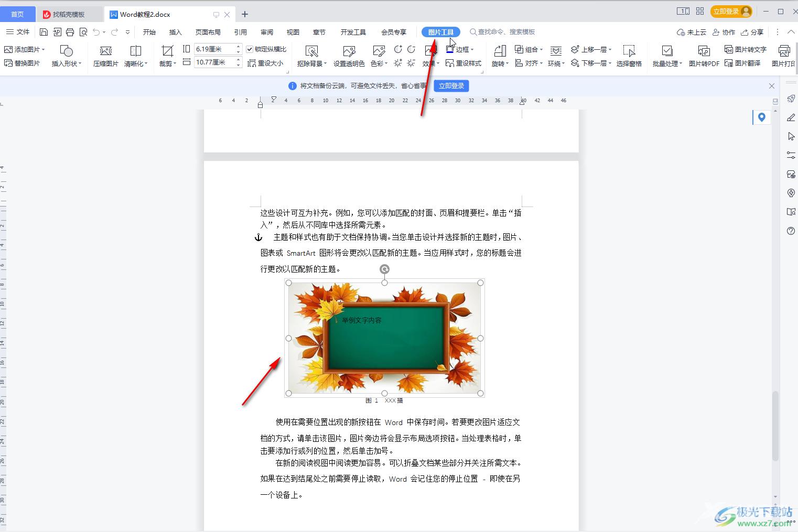The width and height of the screenshot is (798, 532).
Task: Increase brightness with lower-left sun icon
Action: tap(398, 63)
